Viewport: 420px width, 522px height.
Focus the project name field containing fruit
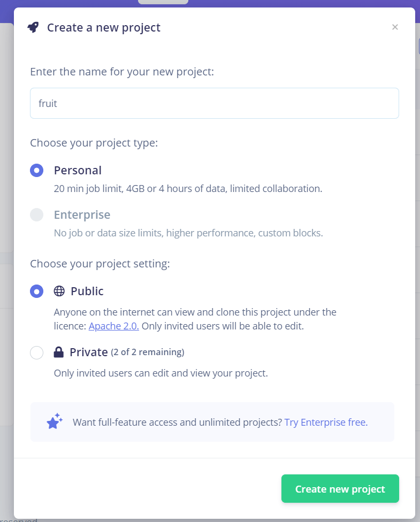[x=215, y=103]
